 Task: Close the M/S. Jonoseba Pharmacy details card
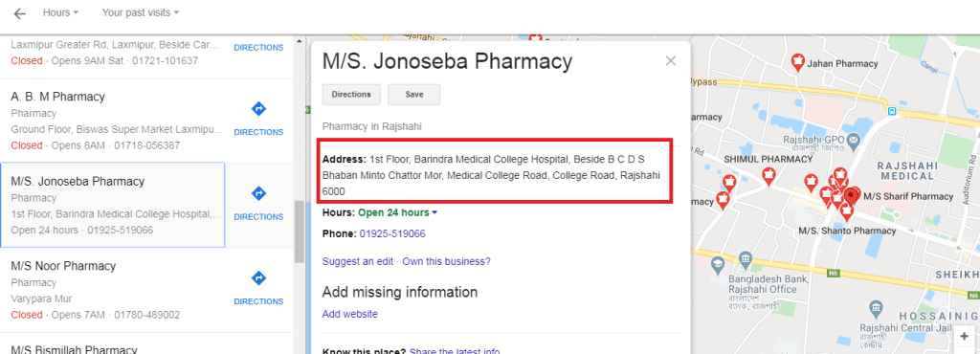671,60
